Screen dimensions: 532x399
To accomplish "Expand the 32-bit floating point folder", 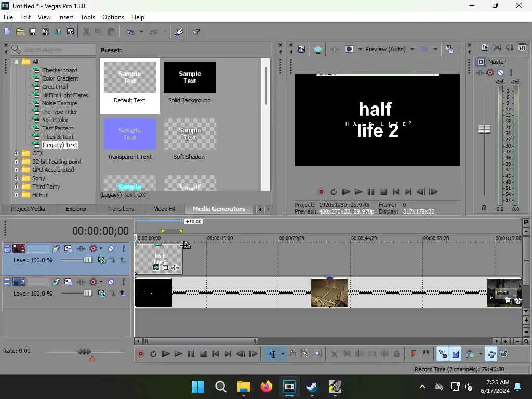I will tap(16, 162).
